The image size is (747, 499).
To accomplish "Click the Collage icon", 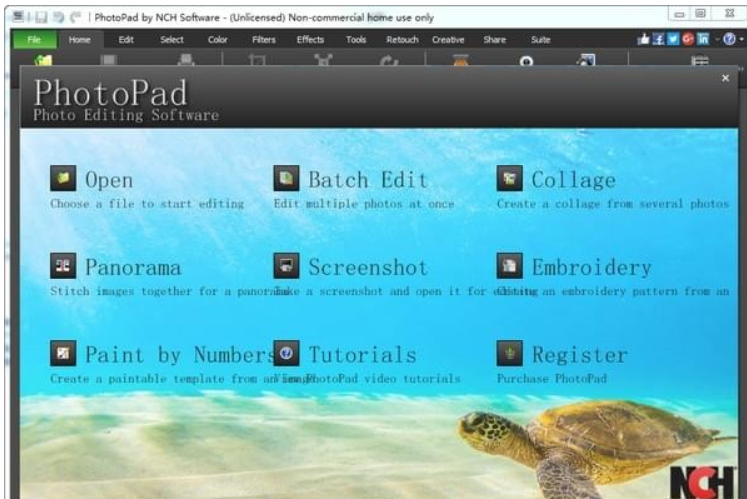I will pos(509,178).
